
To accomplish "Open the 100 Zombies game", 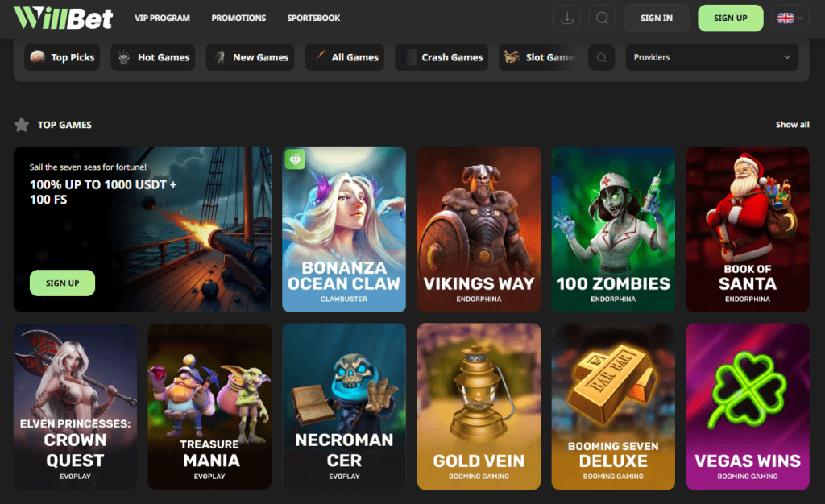I will (613, 229).
